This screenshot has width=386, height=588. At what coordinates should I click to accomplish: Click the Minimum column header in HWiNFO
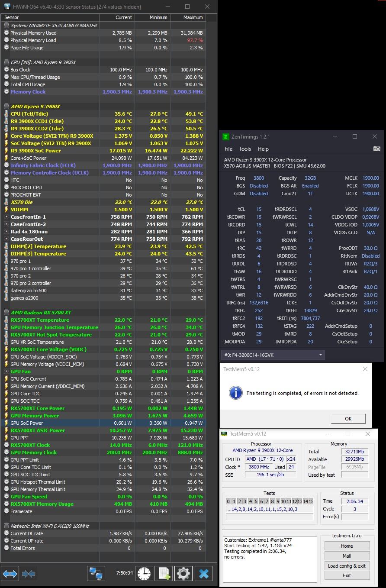click(152, 17)
